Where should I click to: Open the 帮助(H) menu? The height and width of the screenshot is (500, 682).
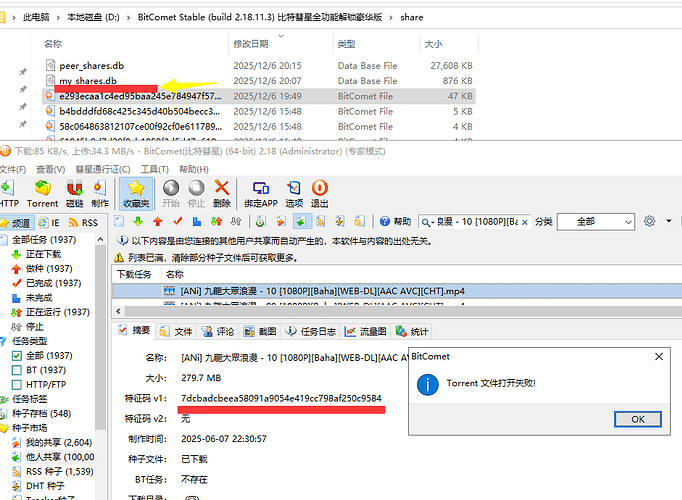point(194,169)
